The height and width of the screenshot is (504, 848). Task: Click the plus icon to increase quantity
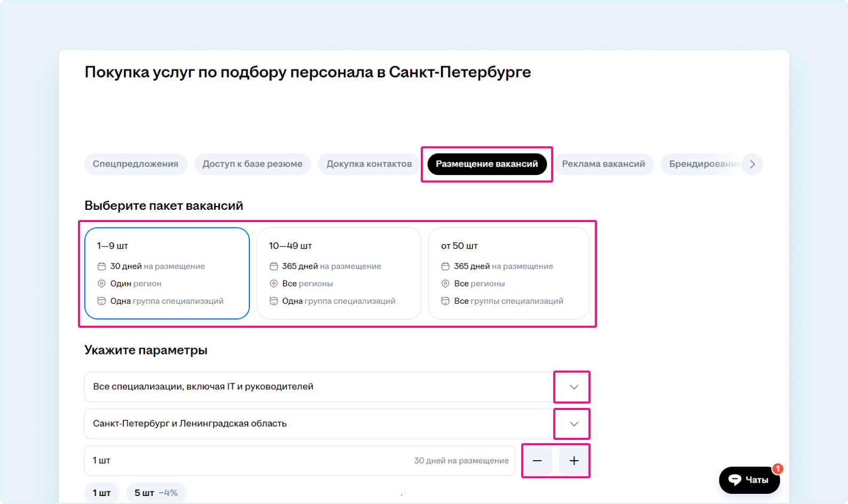click(x=574, y=461)
